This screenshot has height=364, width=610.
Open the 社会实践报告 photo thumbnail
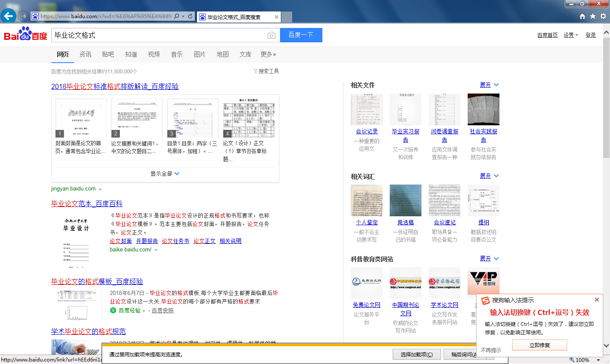[x=483, y=109]
